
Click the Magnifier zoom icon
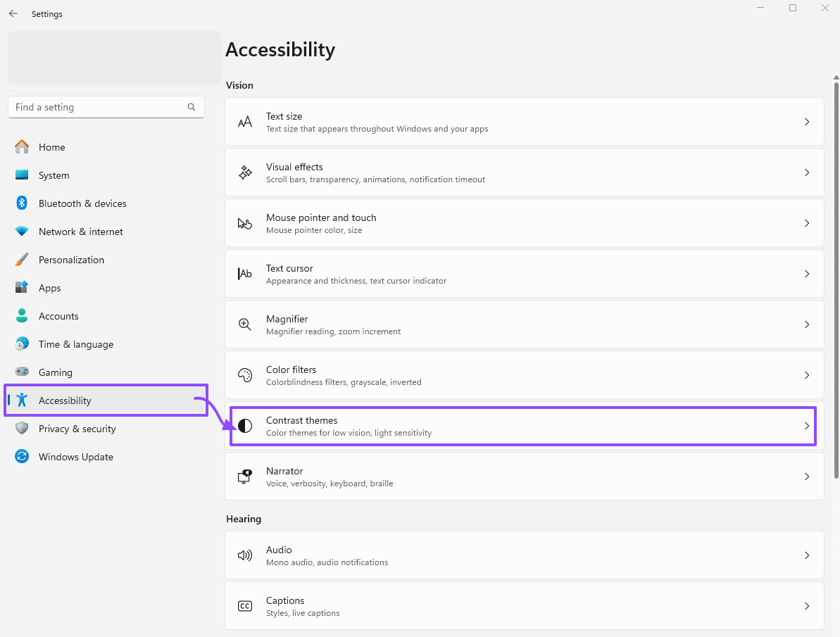[245, 324]
